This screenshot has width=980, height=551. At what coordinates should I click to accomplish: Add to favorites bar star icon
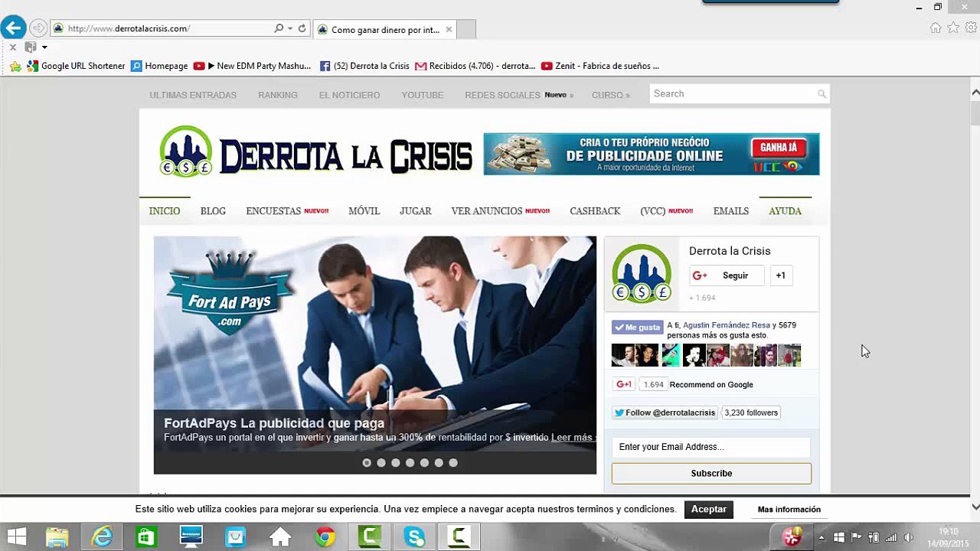click(x=15, y=66)
